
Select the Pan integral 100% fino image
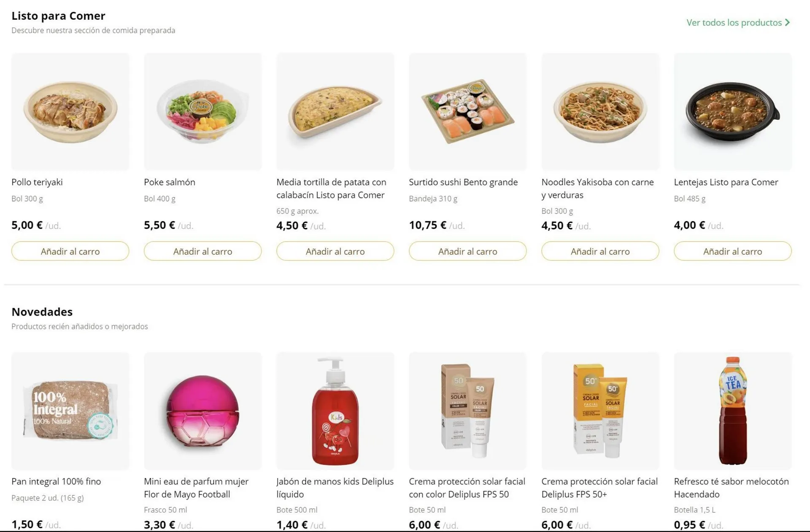(70, 411)
